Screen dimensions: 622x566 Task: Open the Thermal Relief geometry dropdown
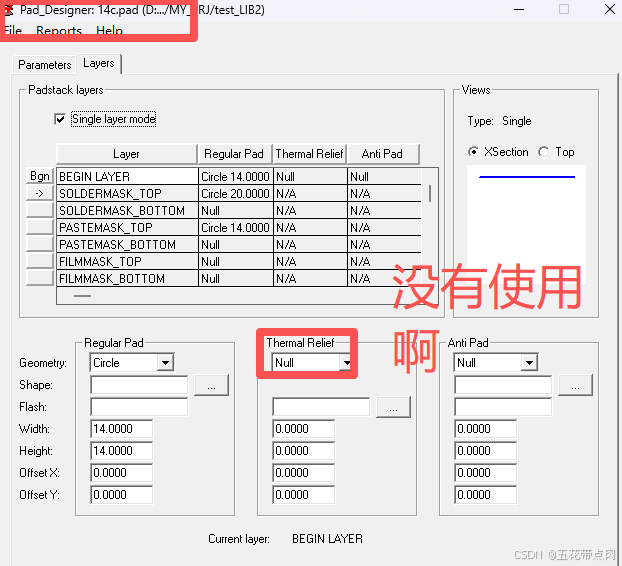click(x=346, y=363)
